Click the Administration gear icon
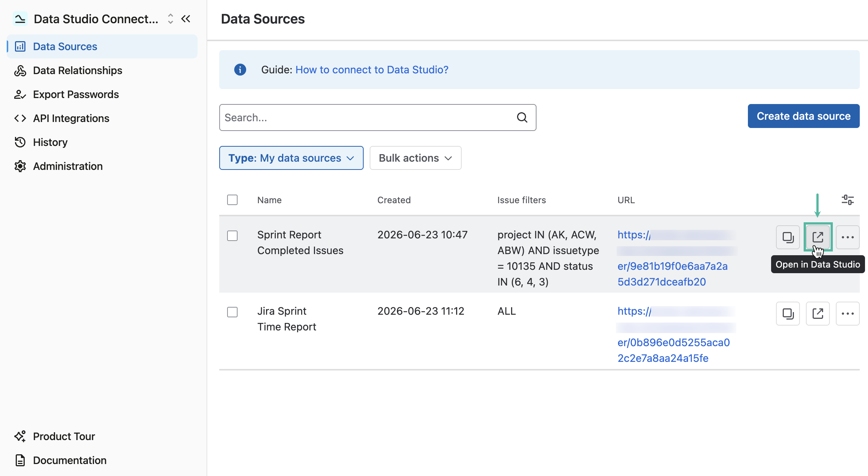Screen dimensions: 868x476 pyautogui.click(x=20, y=166)
